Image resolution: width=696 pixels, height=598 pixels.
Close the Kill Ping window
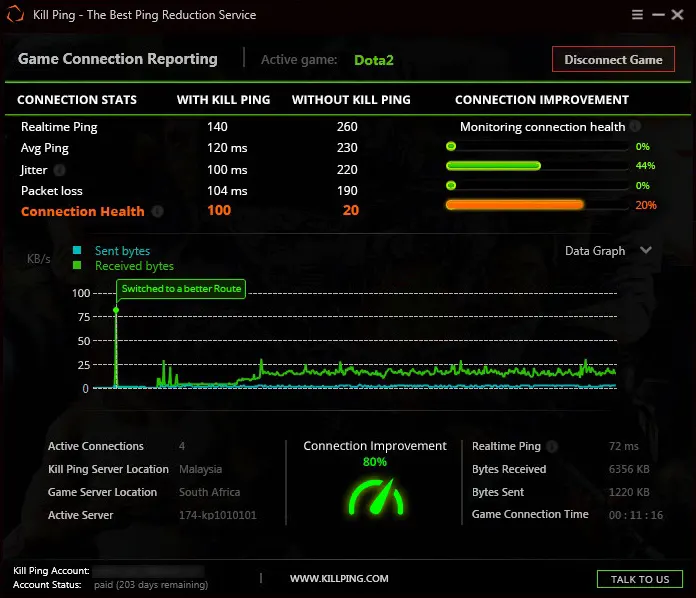click(x=677, y=15)
